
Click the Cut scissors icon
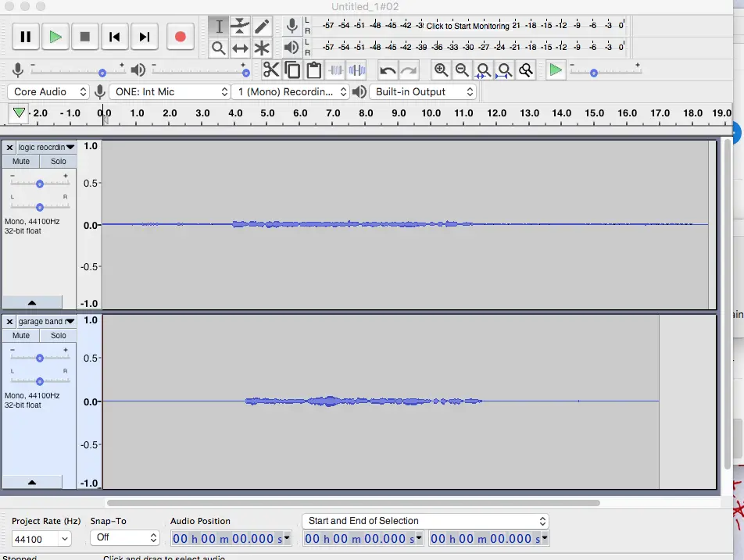click(271, 70)
